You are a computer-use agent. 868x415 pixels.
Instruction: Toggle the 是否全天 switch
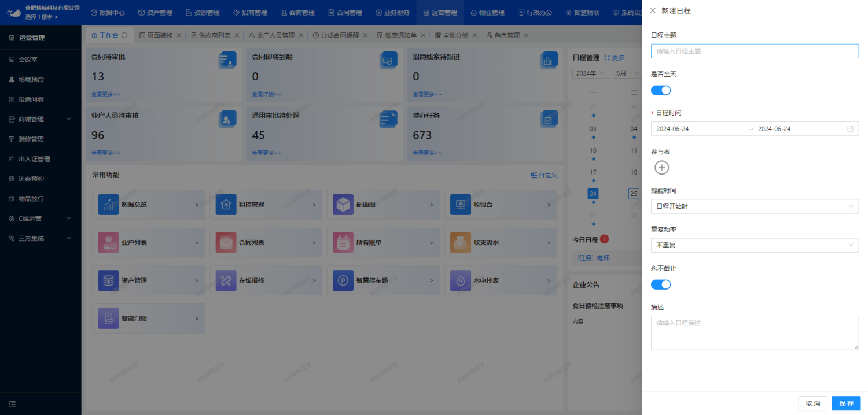(x=661, y=90)
